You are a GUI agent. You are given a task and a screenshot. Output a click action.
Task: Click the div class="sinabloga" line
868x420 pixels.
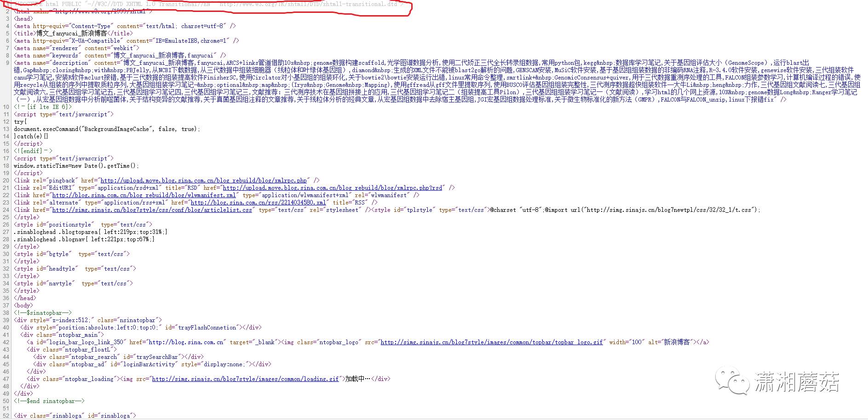75,416
